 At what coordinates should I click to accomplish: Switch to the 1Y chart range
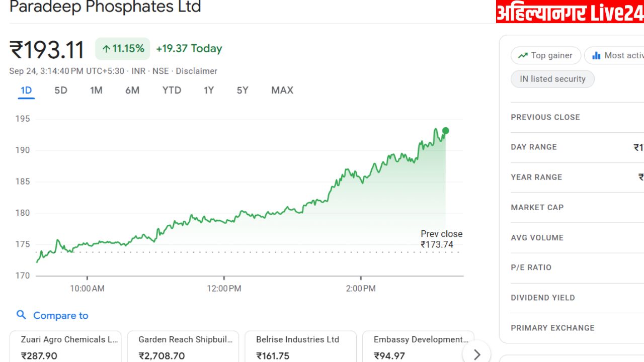point(209,90)
